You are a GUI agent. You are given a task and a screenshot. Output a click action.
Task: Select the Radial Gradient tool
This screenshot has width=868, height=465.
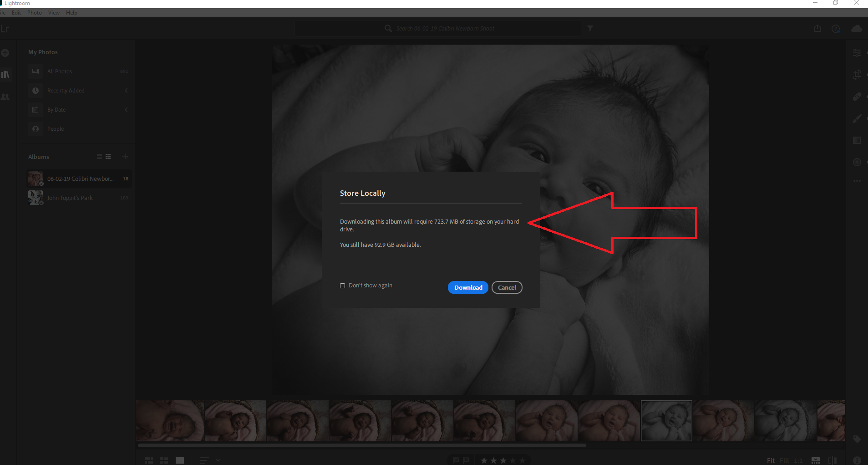click(857, 162)
